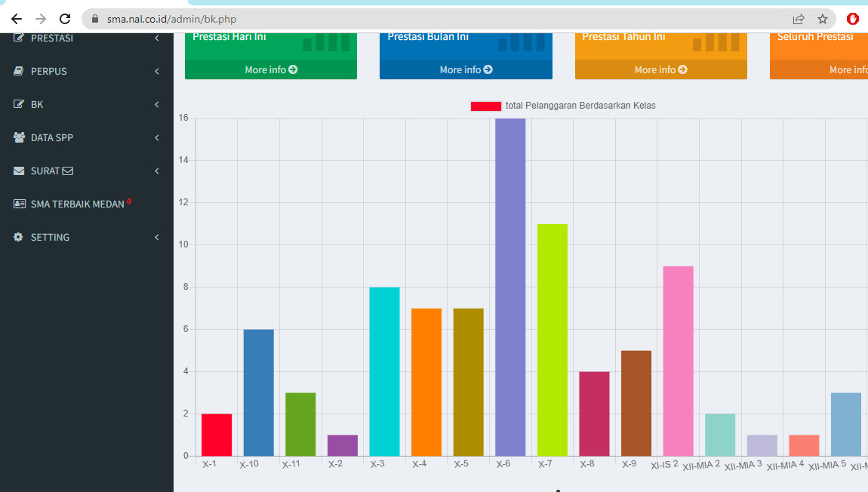Image resolution: width=868 pixels, height=492 pixels.
Task: Expand the BK menu chevron
Action: [x=157, y=104]
